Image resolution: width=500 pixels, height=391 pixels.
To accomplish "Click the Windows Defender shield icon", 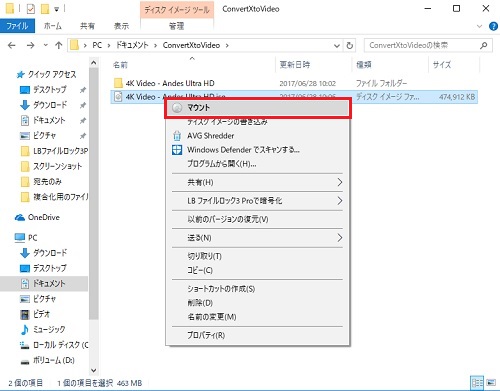I will (x=177, y=150).
